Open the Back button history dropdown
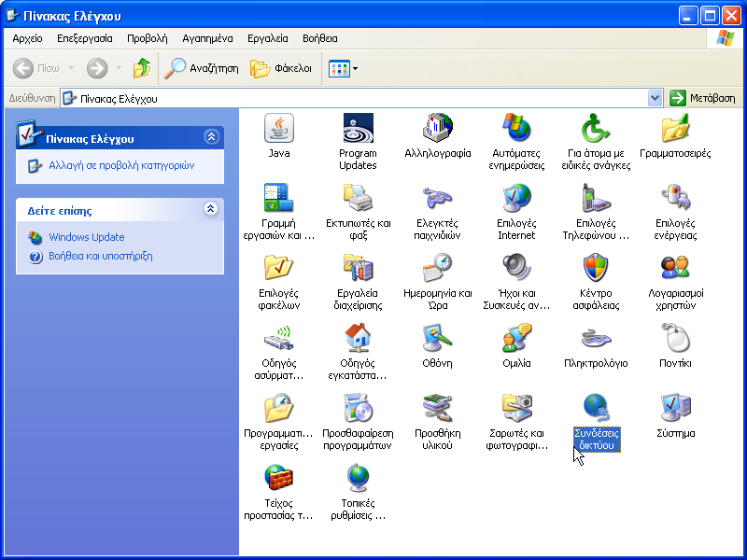 [72, 68]
